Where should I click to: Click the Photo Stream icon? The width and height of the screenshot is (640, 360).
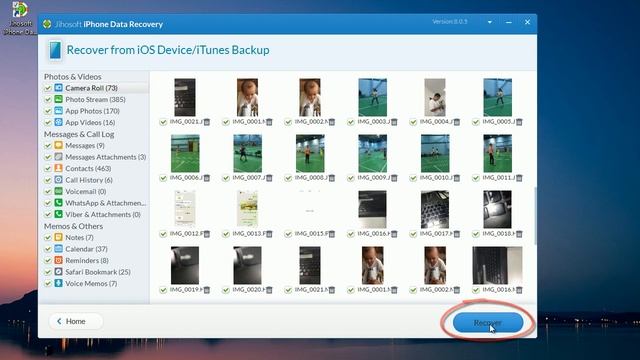[x=58, y=99]
